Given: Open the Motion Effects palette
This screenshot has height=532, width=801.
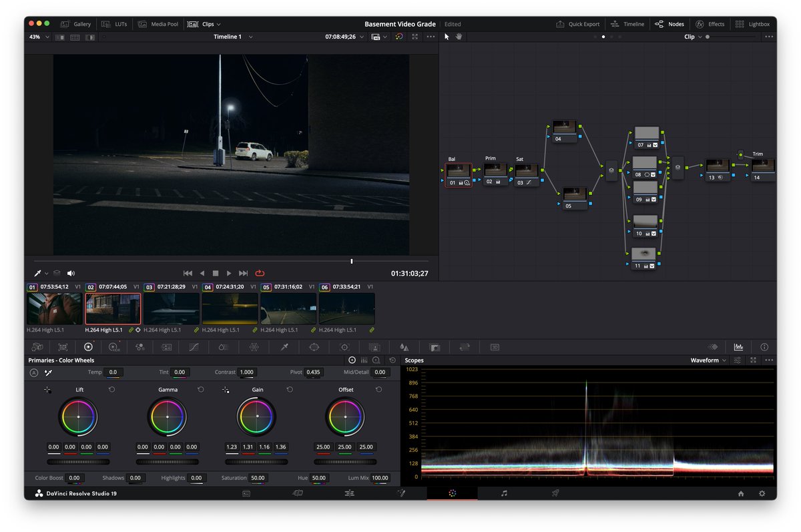Looking at the screenshot, I should tap(166, 347).
